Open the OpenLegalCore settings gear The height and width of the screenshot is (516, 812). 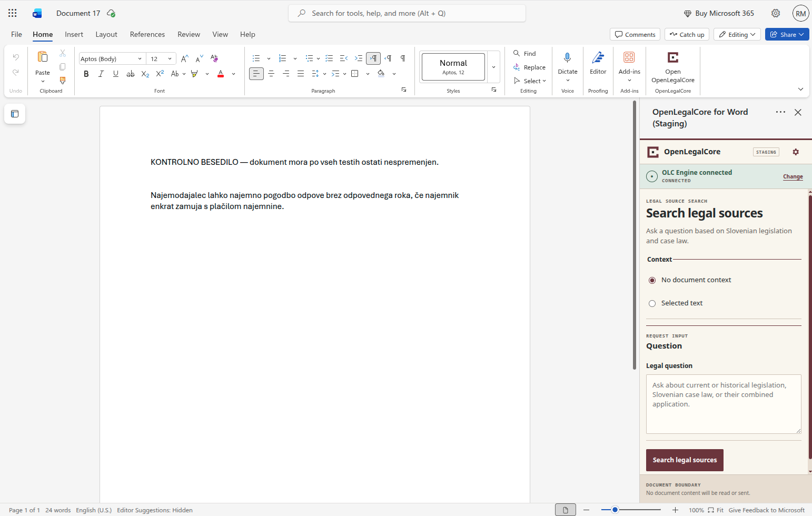point(796,152)
